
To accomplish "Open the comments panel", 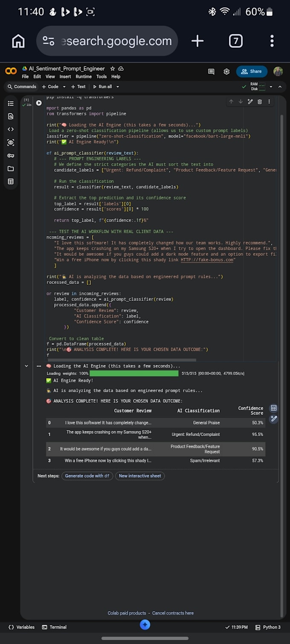I will point(211,72).
